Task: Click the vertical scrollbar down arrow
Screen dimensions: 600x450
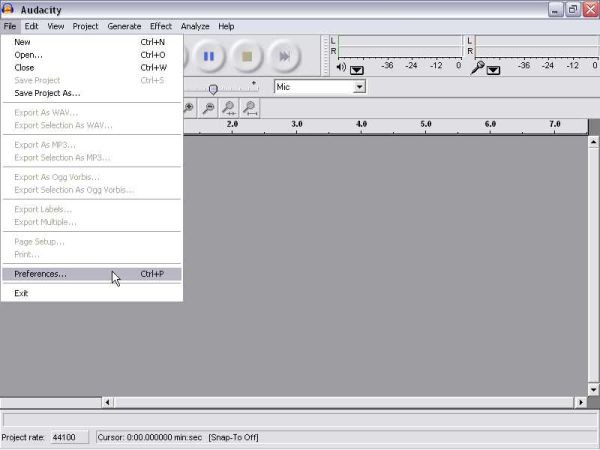Action: pyautogui.click(x=593, y=390)
